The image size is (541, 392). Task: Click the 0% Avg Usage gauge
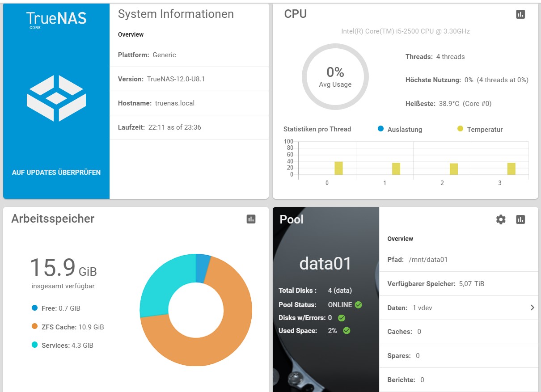tap(335, 77)
